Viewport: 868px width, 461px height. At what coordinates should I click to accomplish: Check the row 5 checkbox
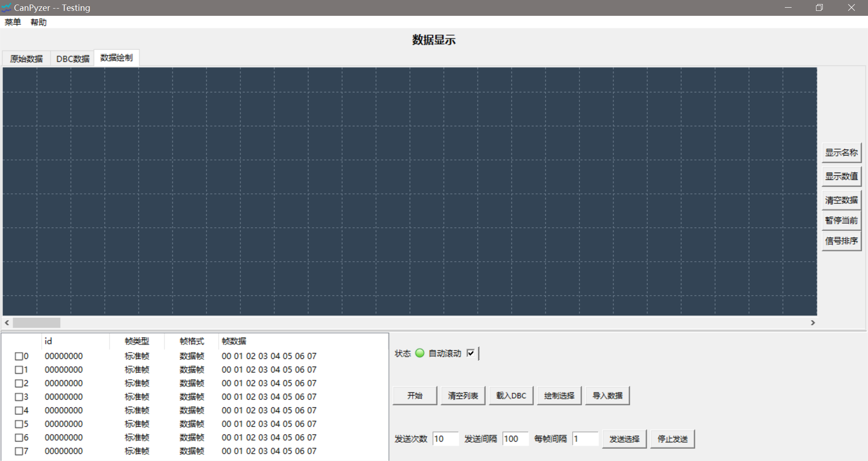pyautogui.click(x=19, y=424)
